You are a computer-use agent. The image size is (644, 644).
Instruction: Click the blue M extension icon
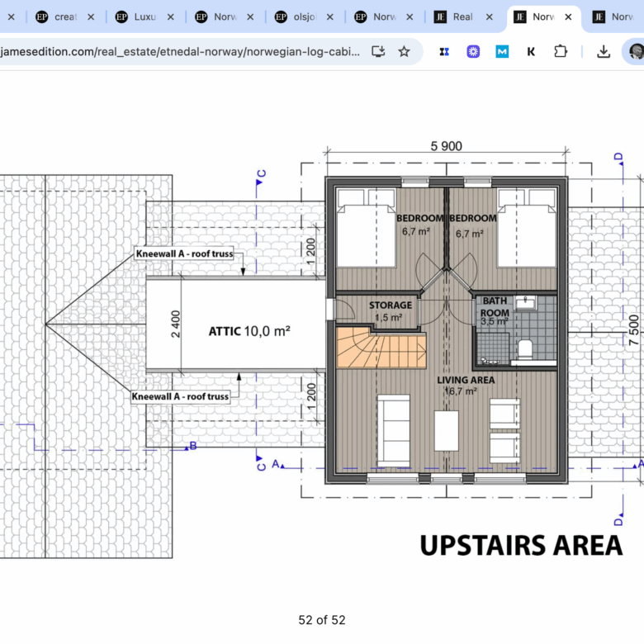(x=502, y=51)
